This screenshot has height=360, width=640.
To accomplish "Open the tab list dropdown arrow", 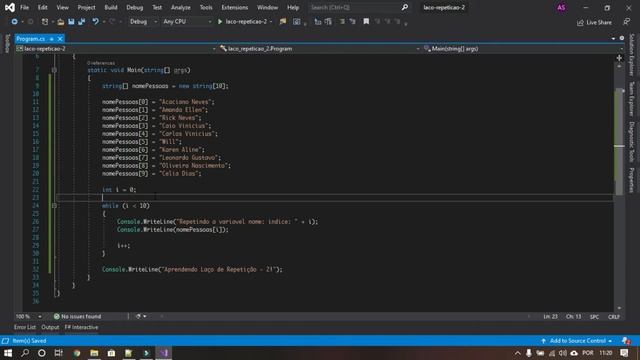I will click(x=613, y=38).
